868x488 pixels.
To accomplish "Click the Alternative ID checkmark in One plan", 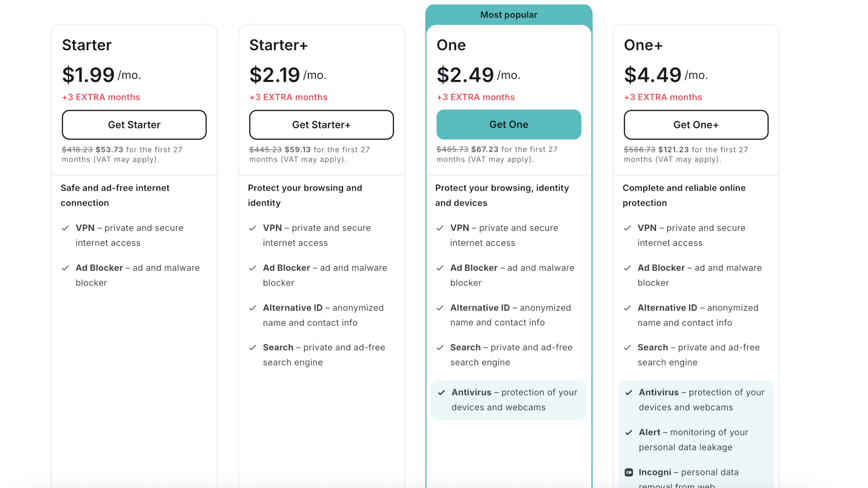I will click(440, 308).
